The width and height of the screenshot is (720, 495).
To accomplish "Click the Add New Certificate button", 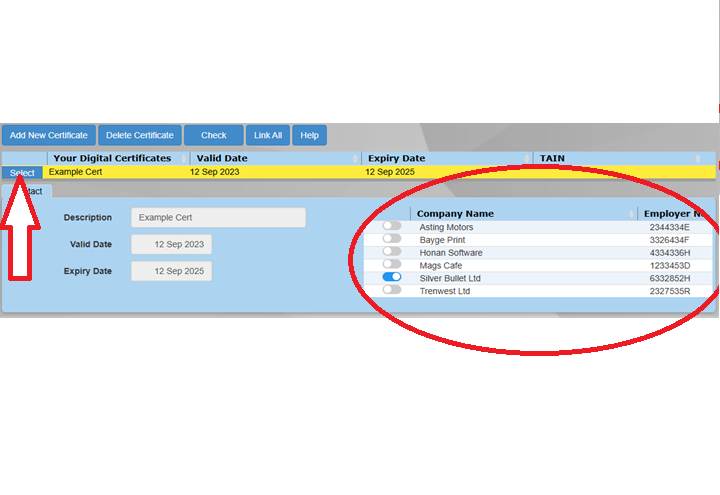I will click(48, 135).
